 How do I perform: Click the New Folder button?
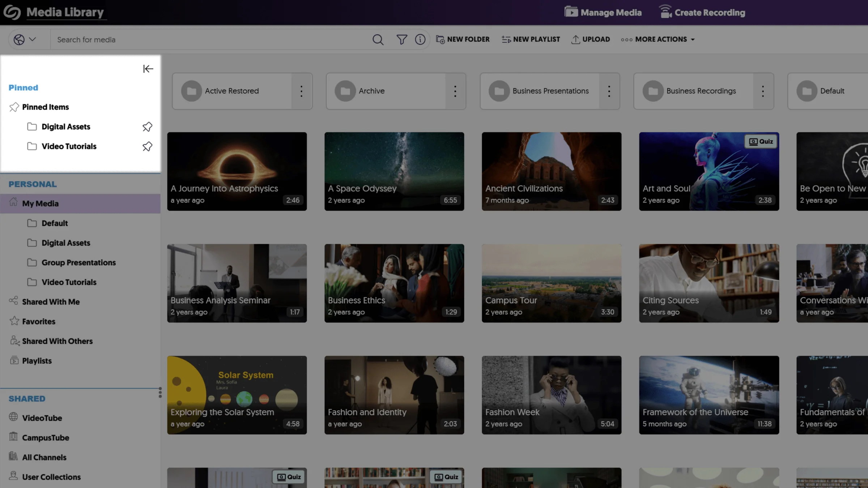pos(463,39)
